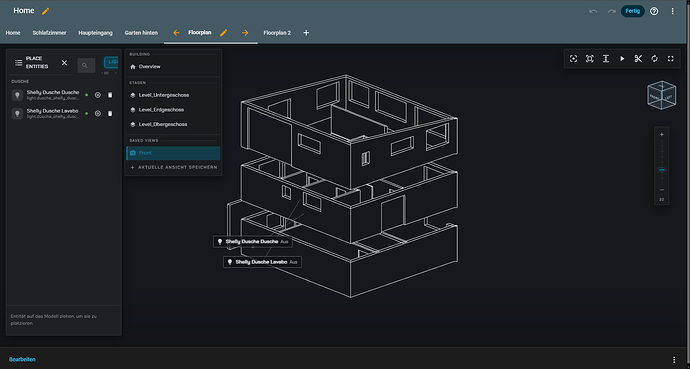Viewport: 690px width, 369px height.
Task: Select Shelly Dusche Dusche in entity list
Action: [53, 95]
